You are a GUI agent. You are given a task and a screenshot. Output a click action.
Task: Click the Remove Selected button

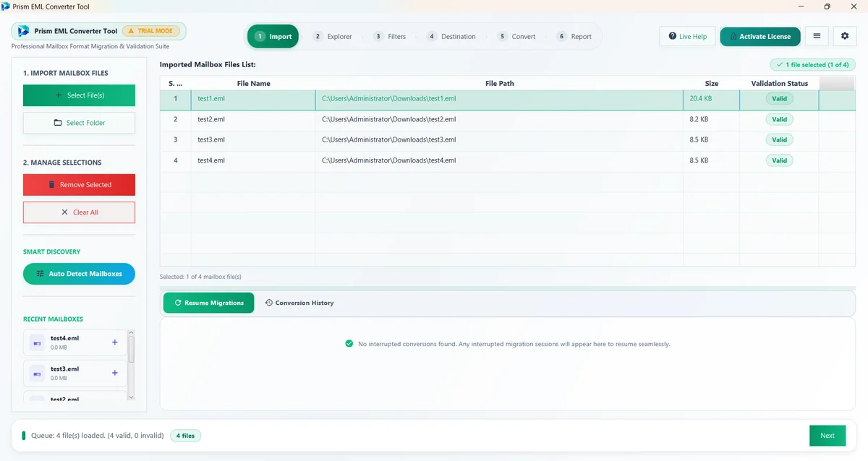[79, 185]
